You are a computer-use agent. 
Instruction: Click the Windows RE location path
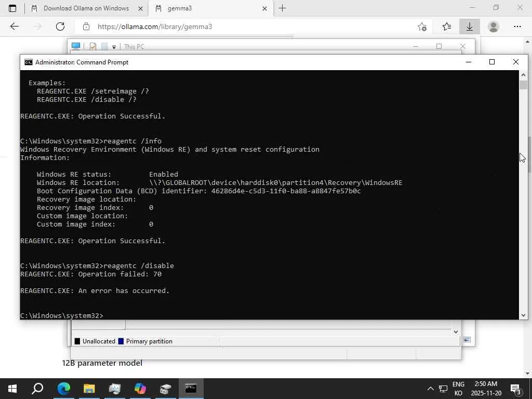click(x=275, y=182)
